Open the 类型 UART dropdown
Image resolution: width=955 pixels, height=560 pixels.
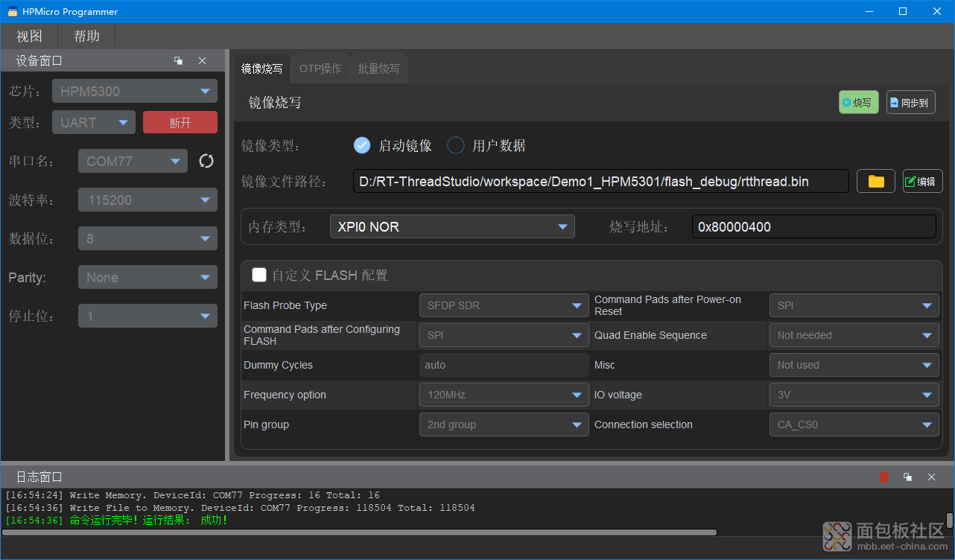click(94, 122)
